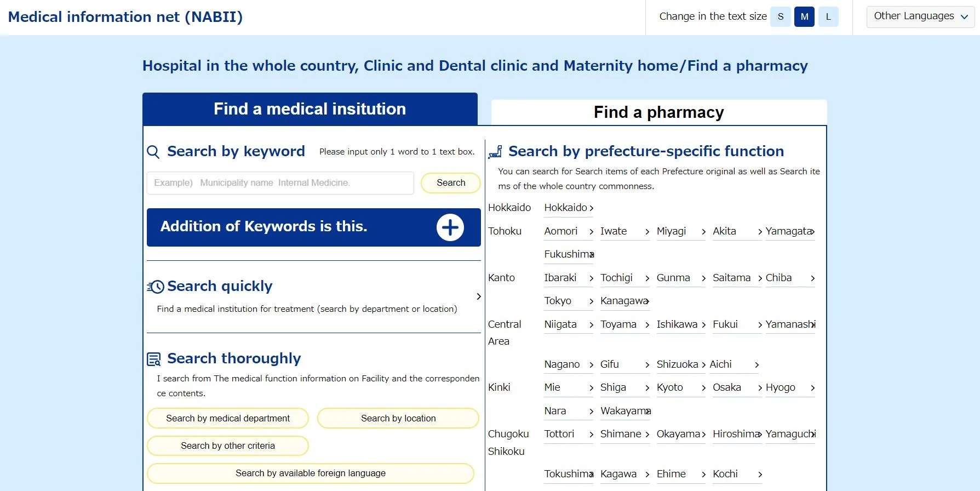The height and width of the screenshot is (491, 980).
Task: Click the hospital bed icon for prefecture search
Action: [x=495, y=152]
